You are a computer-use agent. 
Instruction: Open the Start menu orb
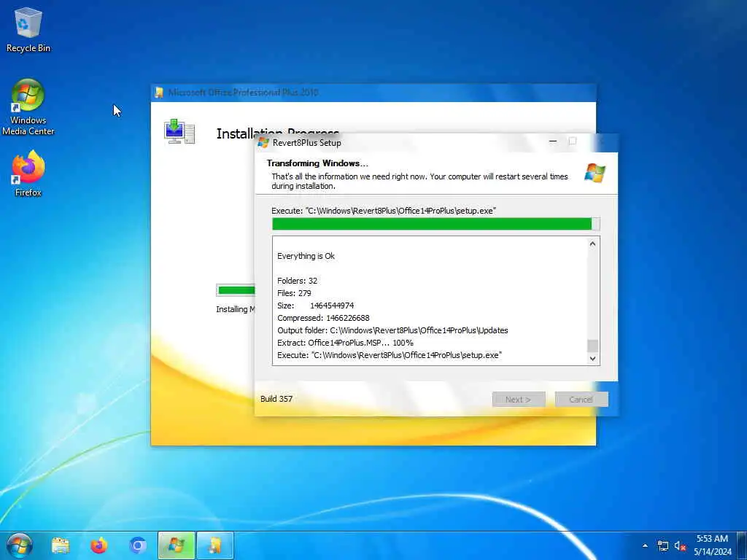pos(20,545)
